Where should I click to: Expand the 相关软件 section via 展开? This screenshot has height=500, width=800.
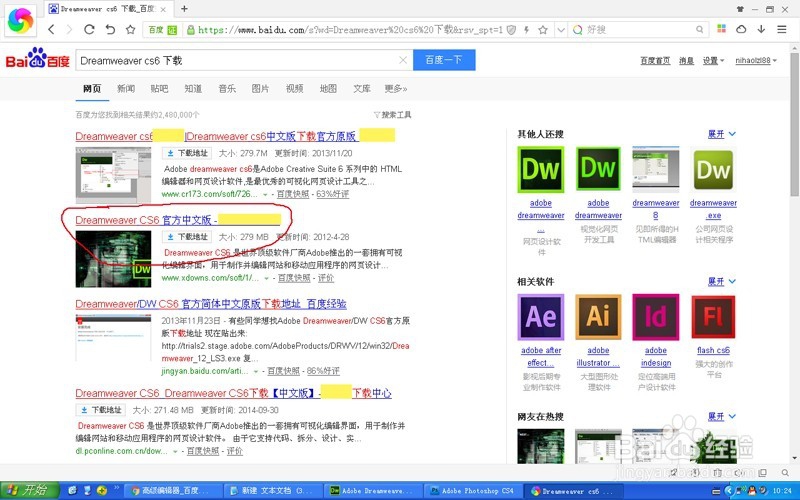point(721,282)
